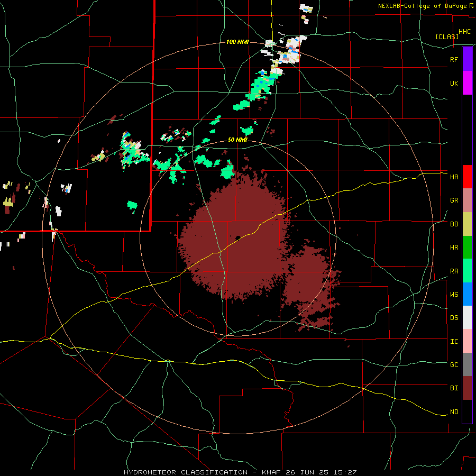Image resolution: width=476 pixels, height=476 pixels.
Task: Click the DS white legend swatch
Action: point(467,317)
